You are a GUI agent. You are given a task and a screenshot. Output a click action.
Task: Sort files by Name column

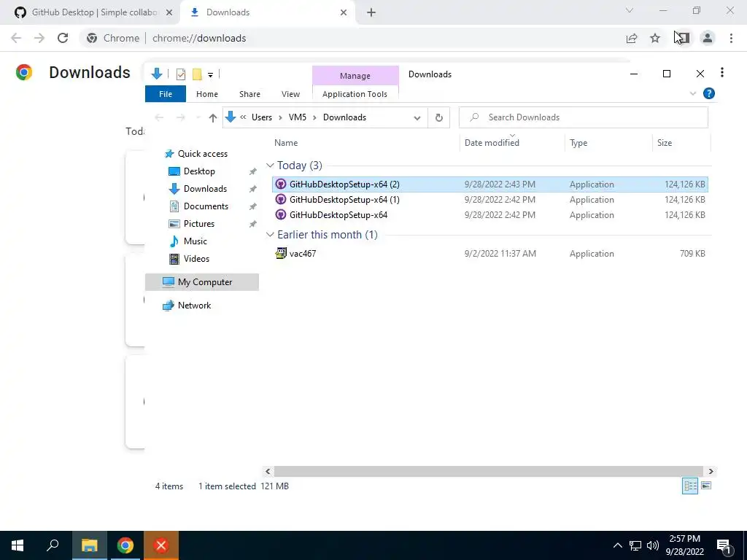pyautogui.click(x=286, y=143)
